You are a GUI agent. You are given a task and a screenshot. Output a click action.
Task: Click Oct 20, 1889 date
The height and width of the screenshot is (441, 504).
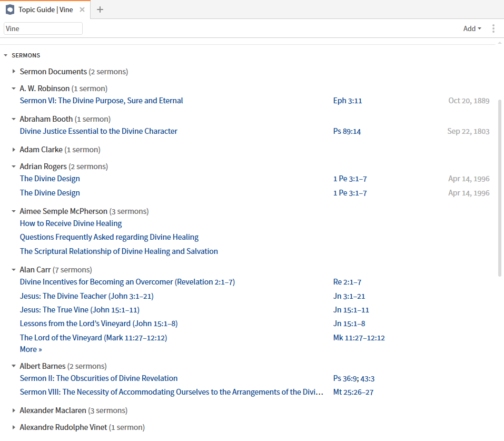(469, 101)
